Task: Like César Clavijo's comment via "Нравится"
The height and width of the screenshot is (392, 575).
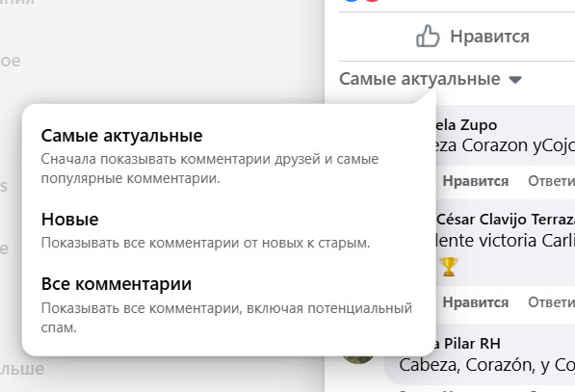Action: (475, 302)
